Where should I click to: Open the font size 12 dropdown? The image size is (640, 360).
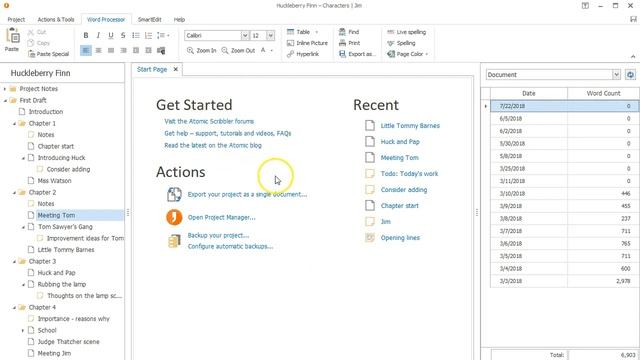[270, 36]
